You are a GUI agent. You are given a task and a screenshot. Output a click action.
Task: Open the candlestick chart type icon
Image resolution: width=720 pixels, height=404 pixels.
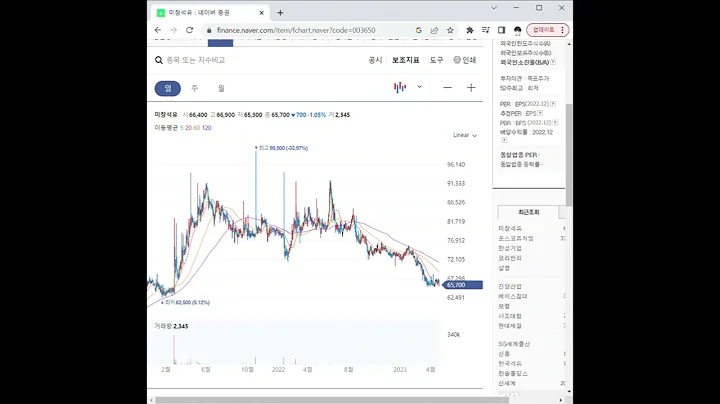(x=400, y=87)
